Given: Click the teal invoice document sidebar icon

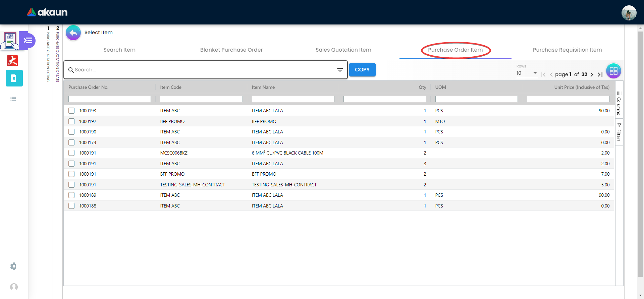Looking at the screenshot, I should click(14, 78).
